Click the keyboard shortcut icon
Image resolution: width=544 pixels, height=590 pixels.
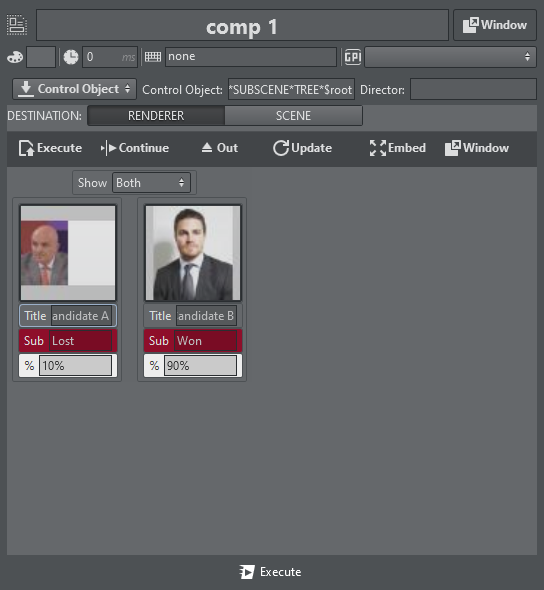[x=153, y=57]
